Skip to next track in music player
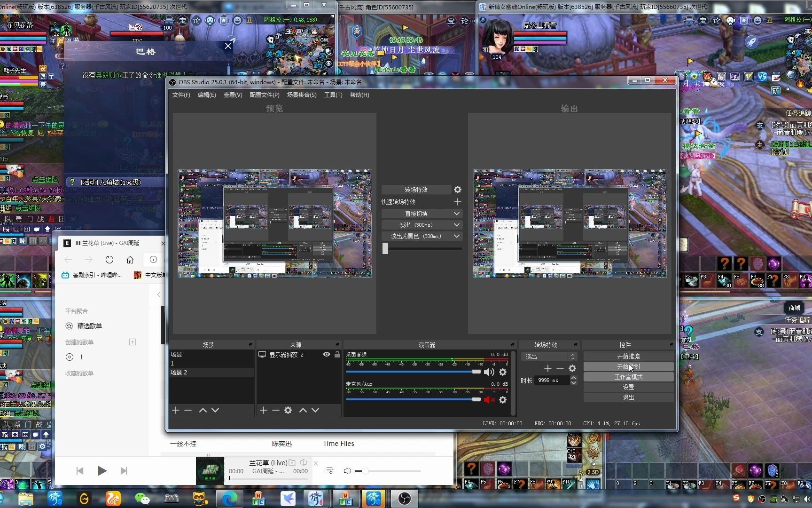The image size is (812, 508). click(124, 470)
